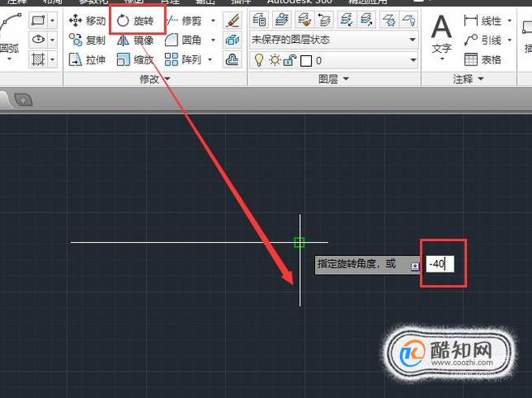The width and height of the screenshot is (532, 398).
Task: Click the Layer Freeze icon
Action: [x=388, y=20]
